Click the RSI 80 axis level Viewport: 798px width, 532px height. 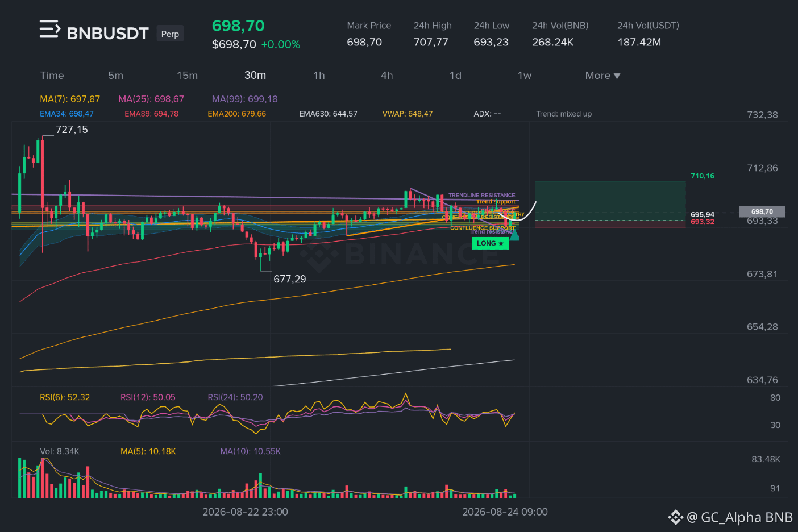(x=775, y=398)
